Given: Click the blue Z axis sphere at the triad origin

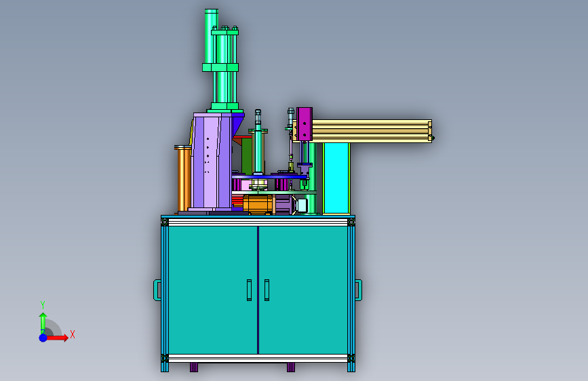Looking at the screenshot, I should (x=43, y=338).
